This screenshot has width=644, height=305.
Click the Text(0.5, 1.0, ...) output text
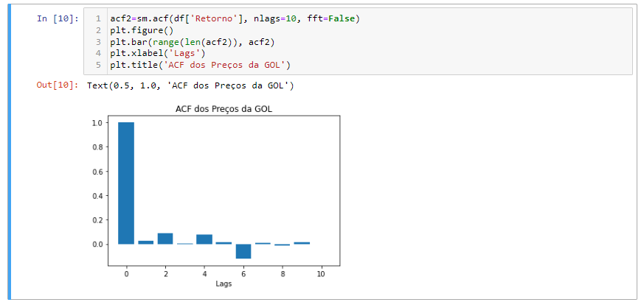[x=190, y=86]
